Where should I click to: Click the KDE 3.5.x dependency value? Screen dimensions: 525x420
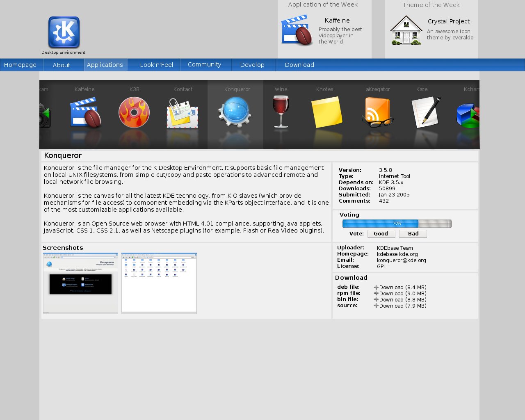pos(391,183)
